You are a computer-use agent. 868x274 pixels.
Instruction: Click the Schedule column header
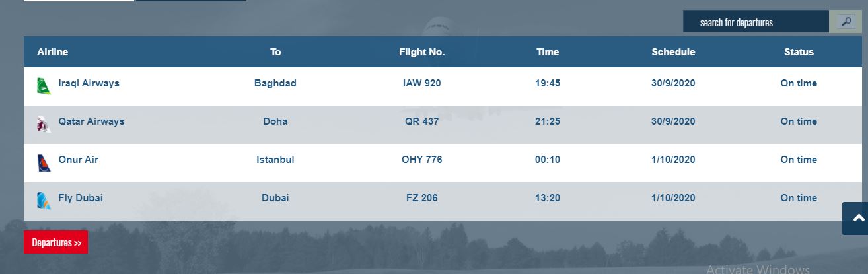coord(673,52)
